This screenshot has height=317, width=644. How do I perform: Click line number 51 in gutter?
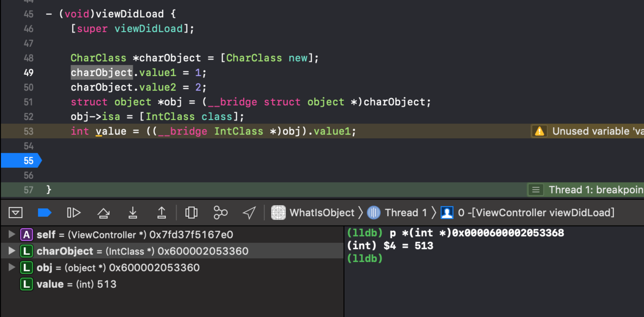29,102
